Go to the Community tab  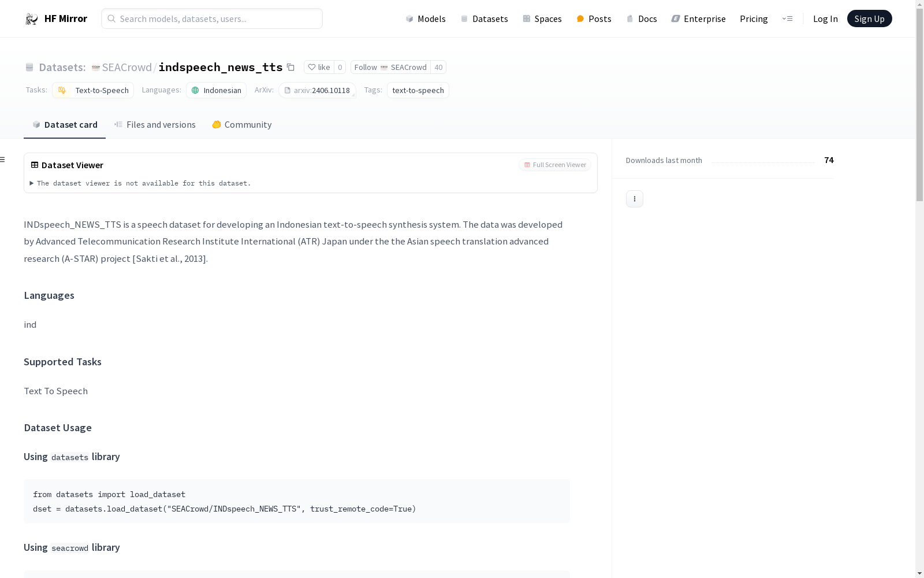(241, 125)
